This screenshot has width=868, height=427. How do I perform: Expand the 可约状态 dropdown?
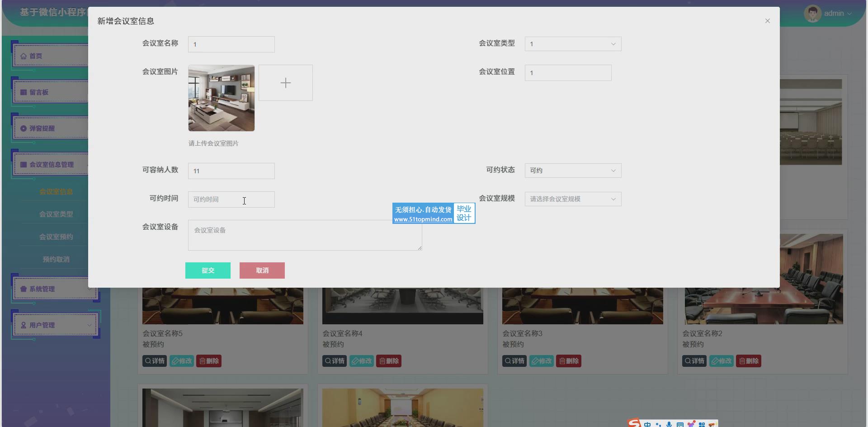click(x=573, y=171)
